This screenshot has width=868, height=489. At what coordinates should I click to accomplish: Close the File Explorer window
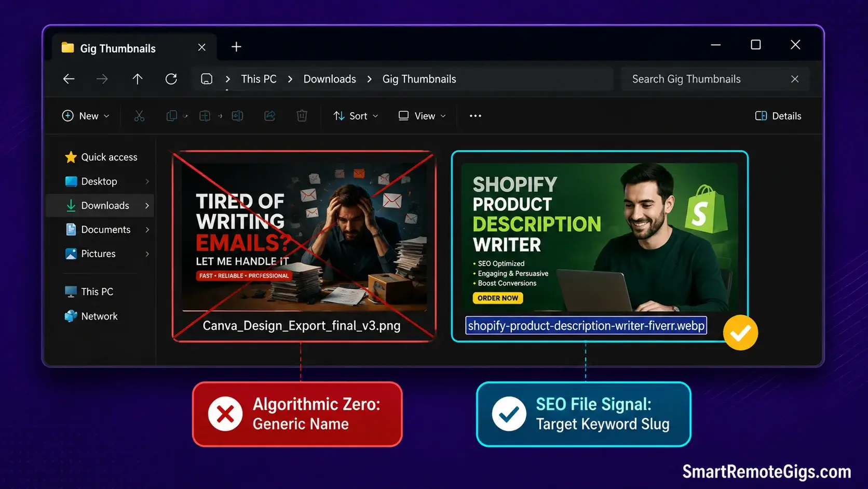[795, 45]
